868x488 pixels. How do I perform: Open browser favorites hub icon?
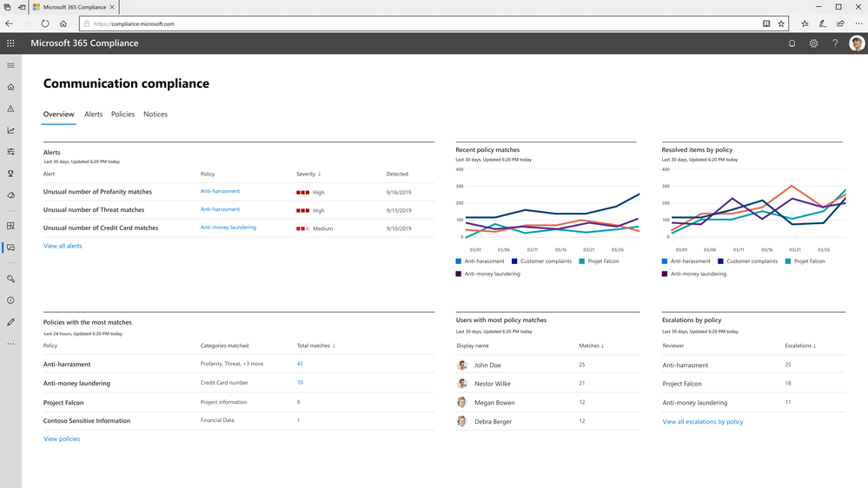[x=805, y=23]
